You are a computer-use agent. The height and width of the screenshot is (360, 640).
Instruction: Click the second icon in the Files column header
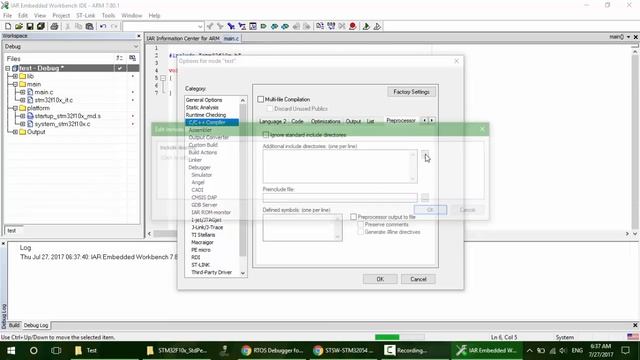(132, 58)
